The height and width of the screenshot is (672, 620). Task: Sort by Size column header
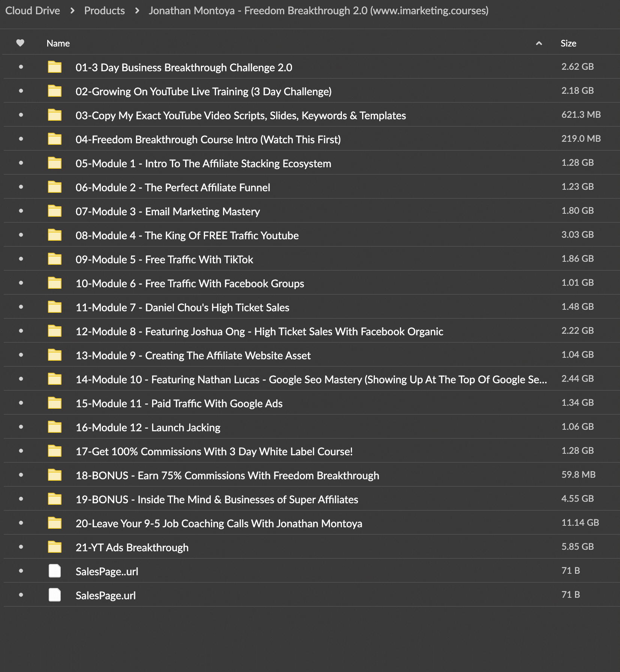point(568,43)
